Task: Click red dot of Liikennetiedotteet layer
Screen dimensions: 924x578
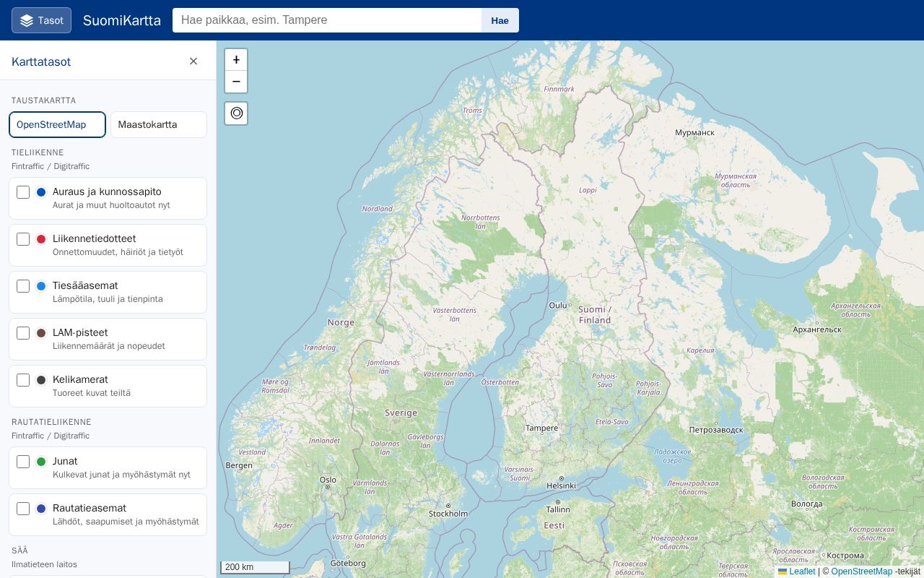Action: (41, 239)
